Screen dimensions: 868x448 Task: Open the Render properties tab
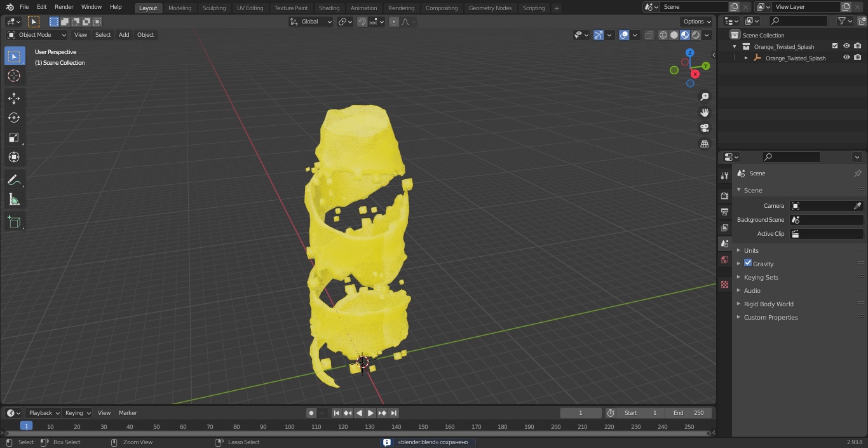724,196
